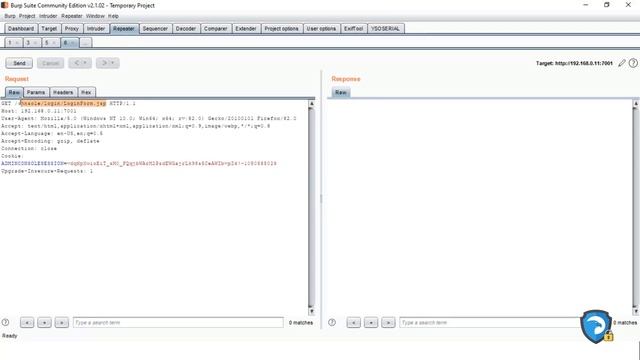Select Repeater sub-tab 3

pos(31,42)
